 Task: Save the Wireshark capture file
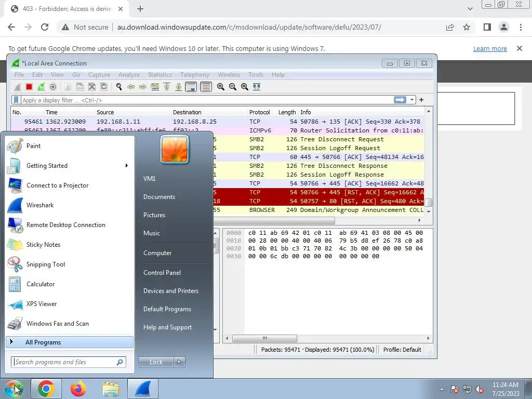79,87
